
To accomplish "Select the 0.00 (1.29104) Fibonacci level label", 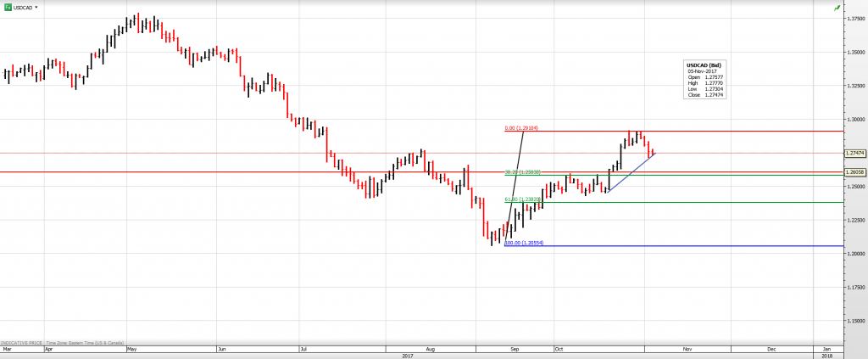I will tap(521, 128).
